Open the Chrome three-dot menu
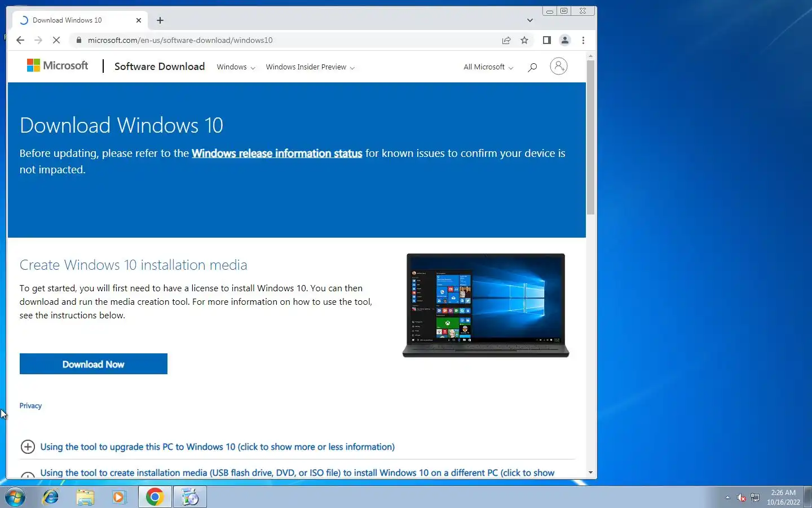Screen dimensions: 812x508 [x=583, y=40]
